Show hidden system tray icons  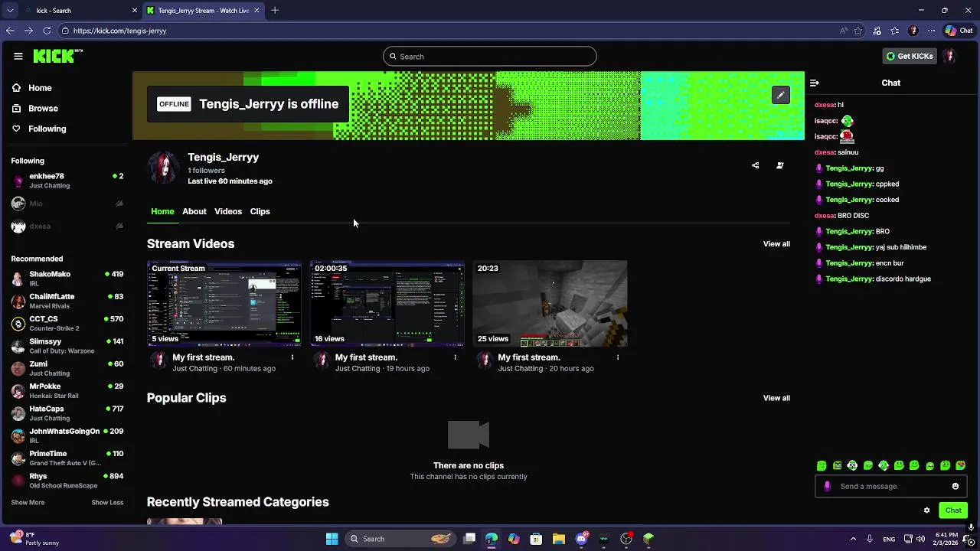[853, 539]
